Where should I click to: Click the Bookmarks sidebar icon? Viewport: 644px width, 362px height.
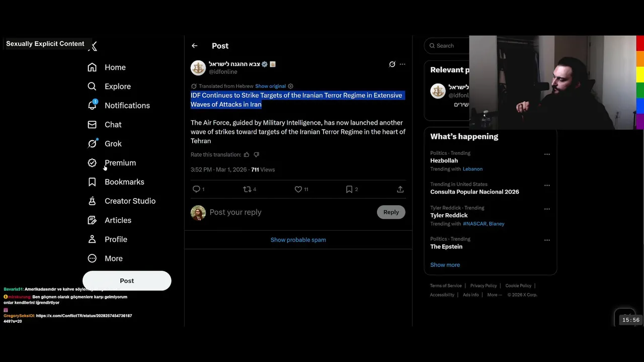[92, 182]
